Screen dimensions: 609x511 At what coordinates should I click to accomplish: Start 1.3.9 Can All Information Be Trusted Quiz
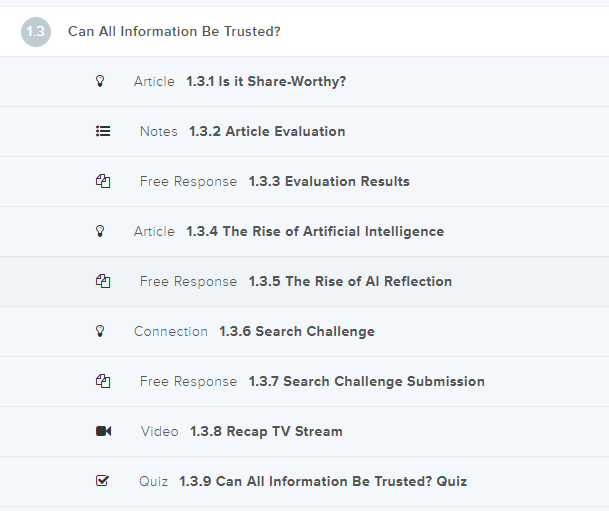(323, 481)
